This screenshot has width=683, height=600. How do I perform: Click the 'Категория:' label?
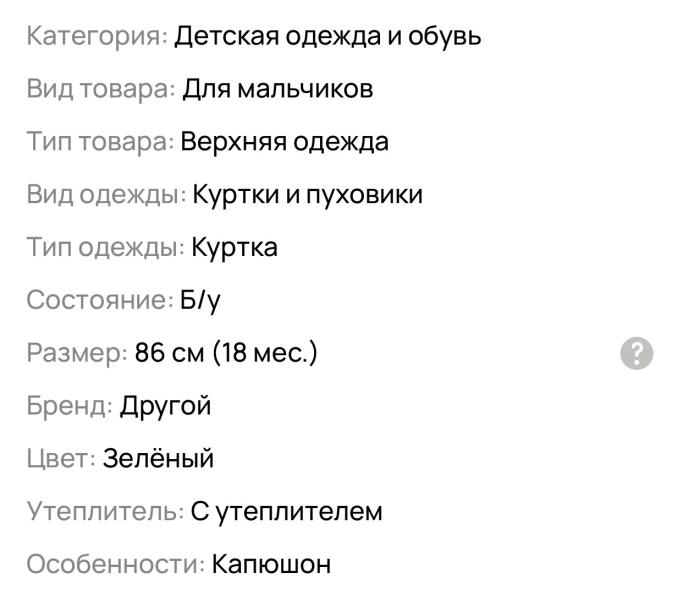click(96, 37)
